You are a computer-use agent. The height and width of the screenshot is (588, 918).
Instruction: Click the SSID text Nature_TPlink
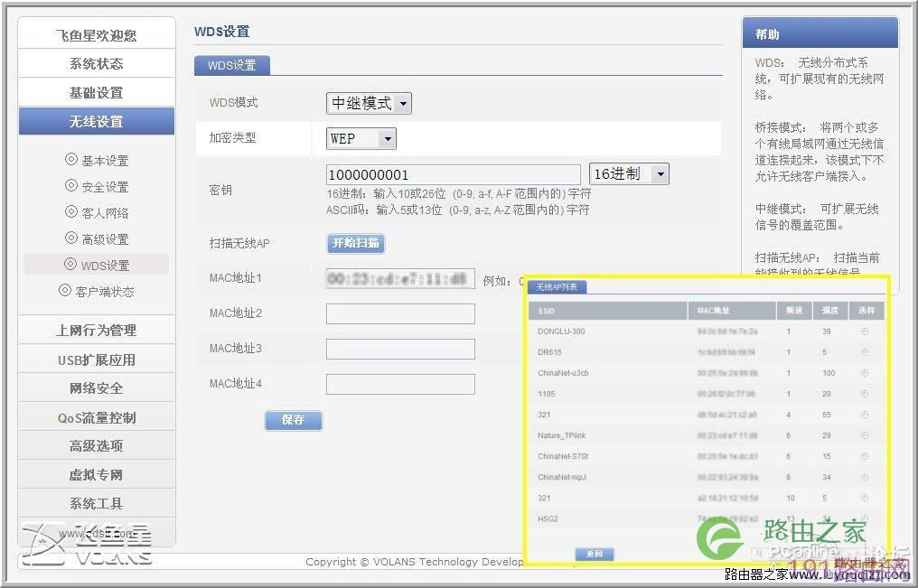coord(561,435)
